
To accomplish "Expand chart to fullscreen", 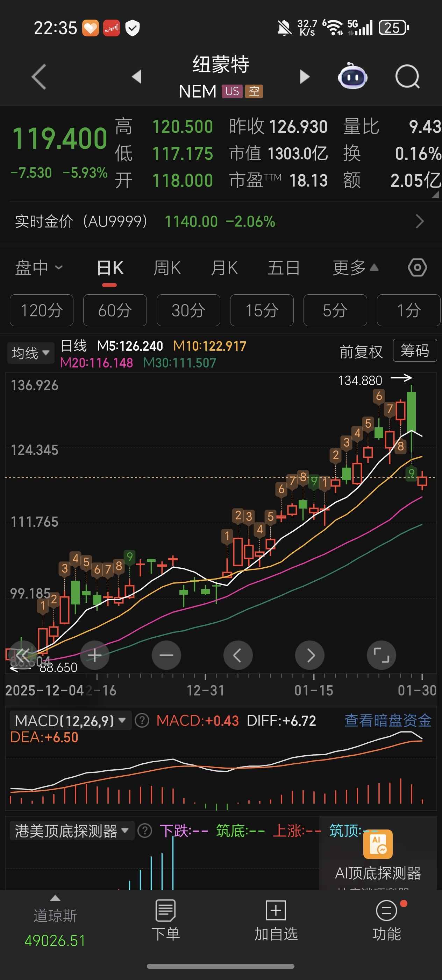I will tap(381, 655).
